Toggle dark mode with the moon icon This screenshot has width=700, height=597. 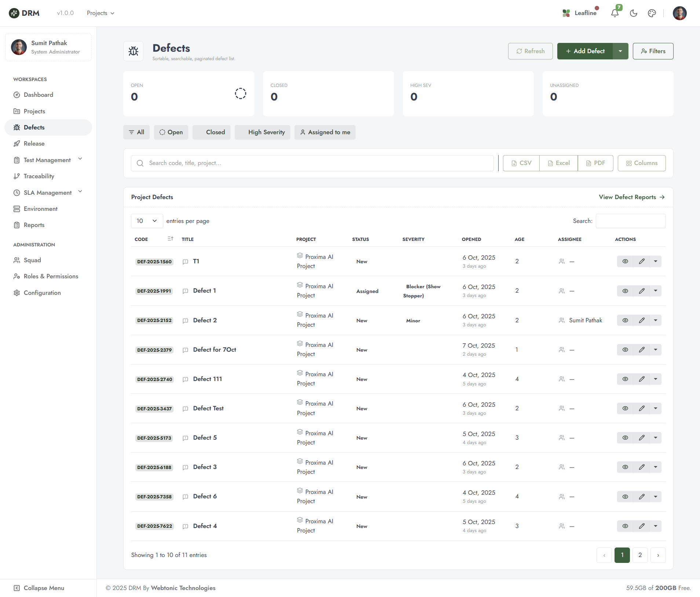(634, 13)
